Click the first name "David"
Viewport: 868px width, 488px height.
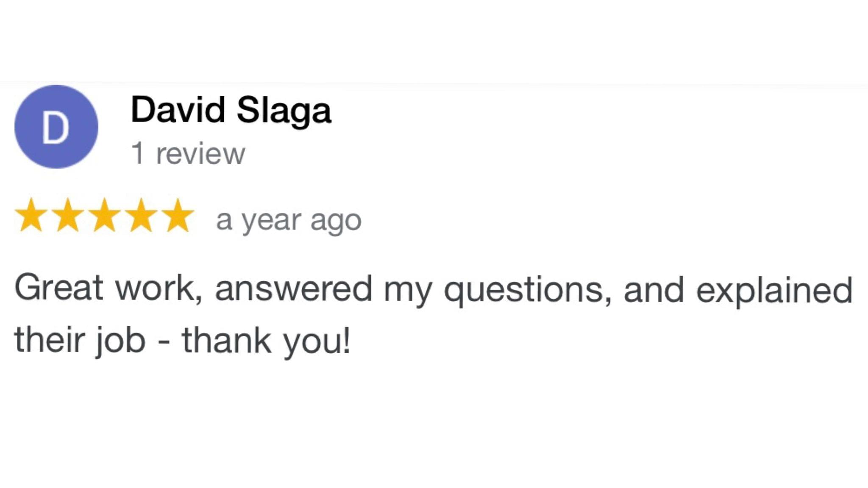(x=178, y=110)
